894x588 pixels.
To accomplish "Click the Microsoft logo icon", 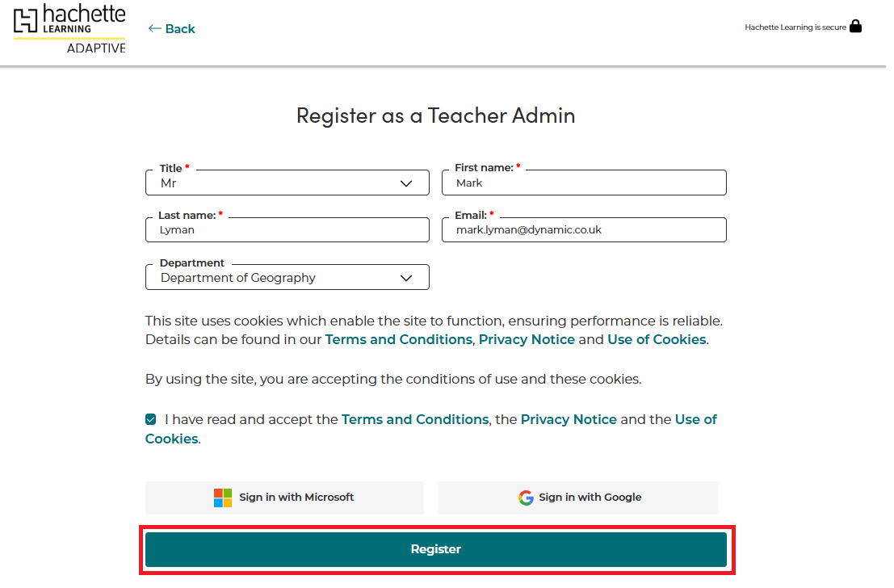I will pos(223,498).
